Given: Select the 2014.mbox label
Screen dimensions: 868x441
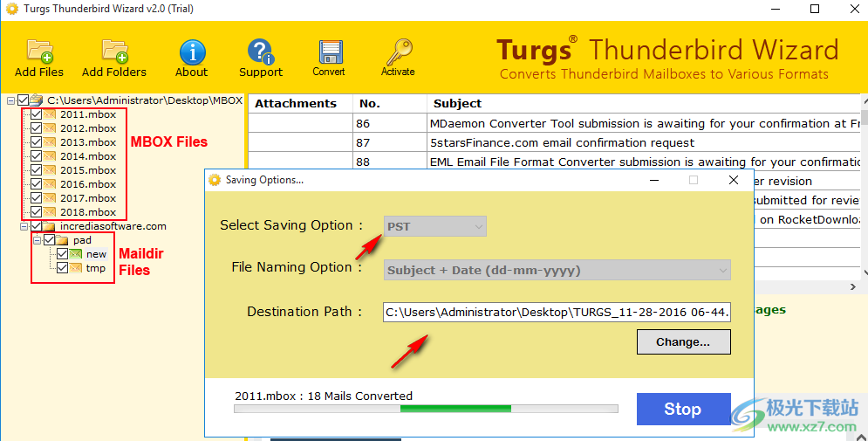Looking at the screenshot, I should click(x=88, y=156).
